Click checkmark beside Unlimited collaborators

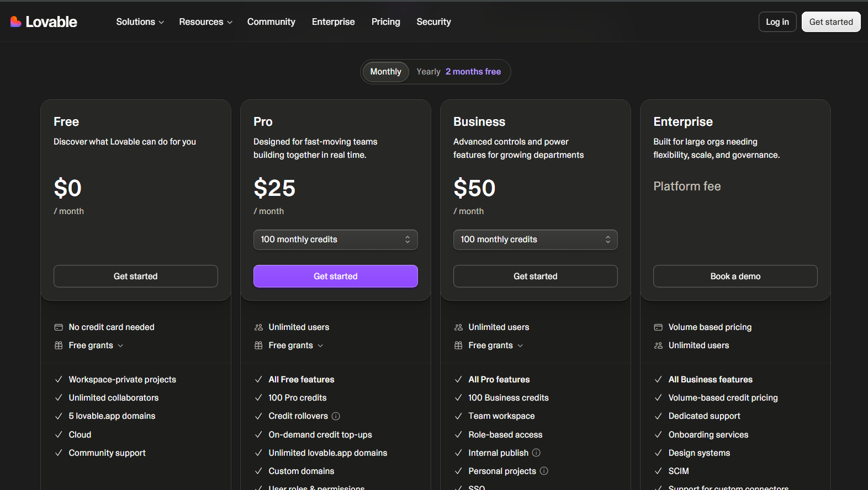[59, 397]
